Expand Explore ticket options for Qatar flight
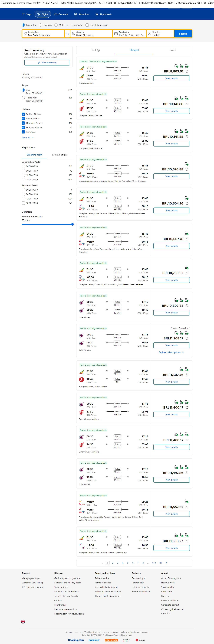 coord(171,352)
